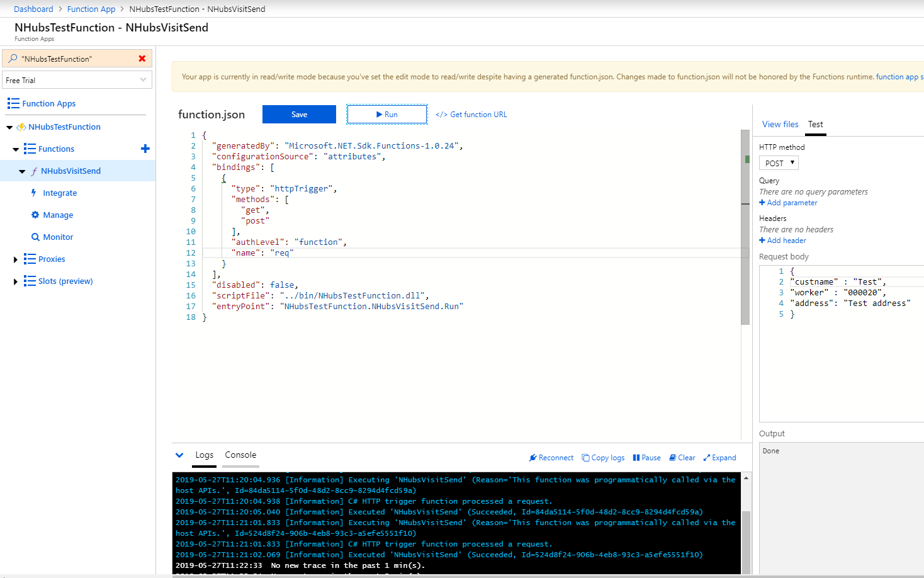The width and height of the screenshot is (924, 578).
Task: Collapse the logs panel chevron
Action: click(179, 455)
